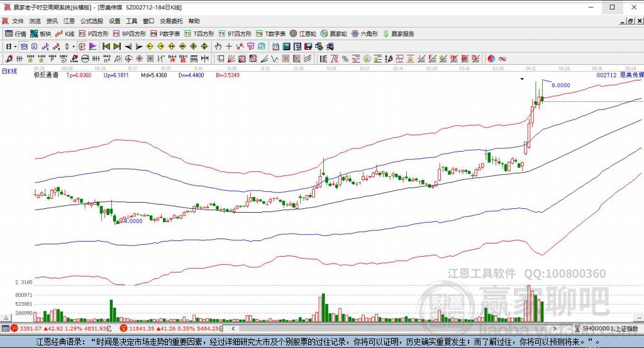Select the zigzag wave line tool
This screenshot has height=348, width=644.
point(275,59)
